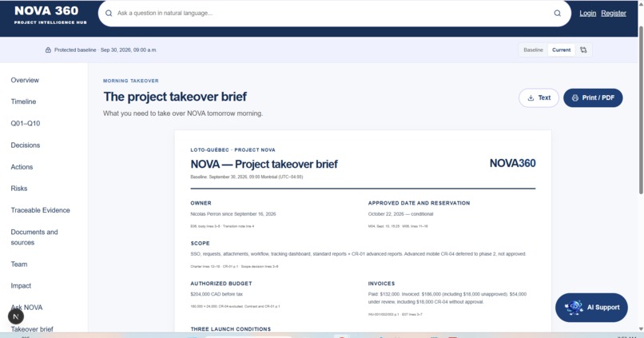
Task: Click 'Sep 30, 2026, 09:00 a.m.' text
Action: pos(129,50)
